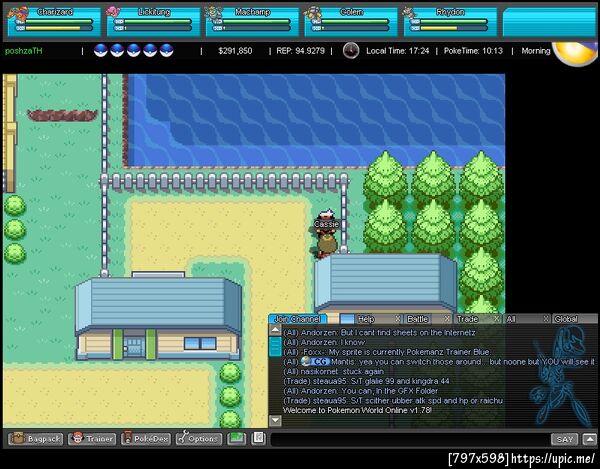Screen dimensions: 600x469
Task: Select Lickitung party slot
Action: (153, 22)
